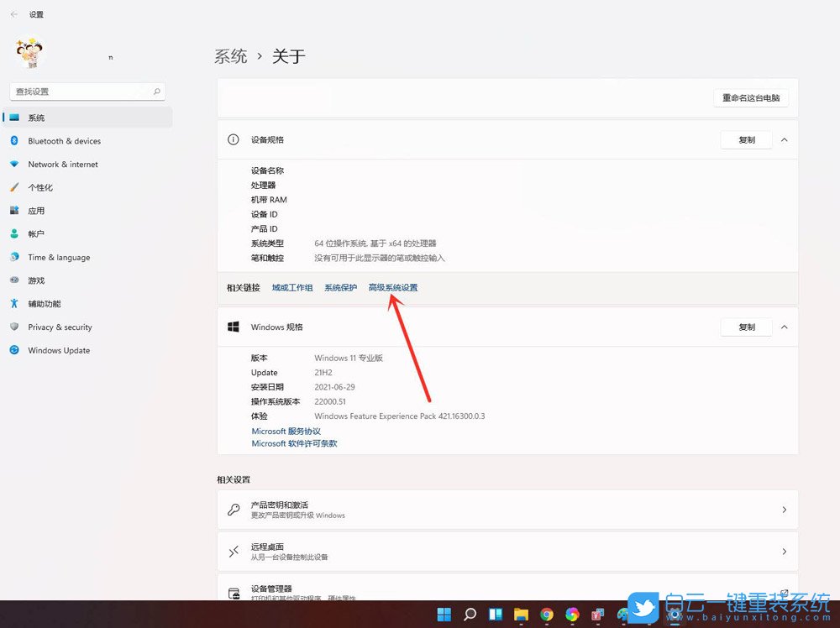Select Privacy & security in sidebar
Screen dimensions: 840x628
click(13, 327)
